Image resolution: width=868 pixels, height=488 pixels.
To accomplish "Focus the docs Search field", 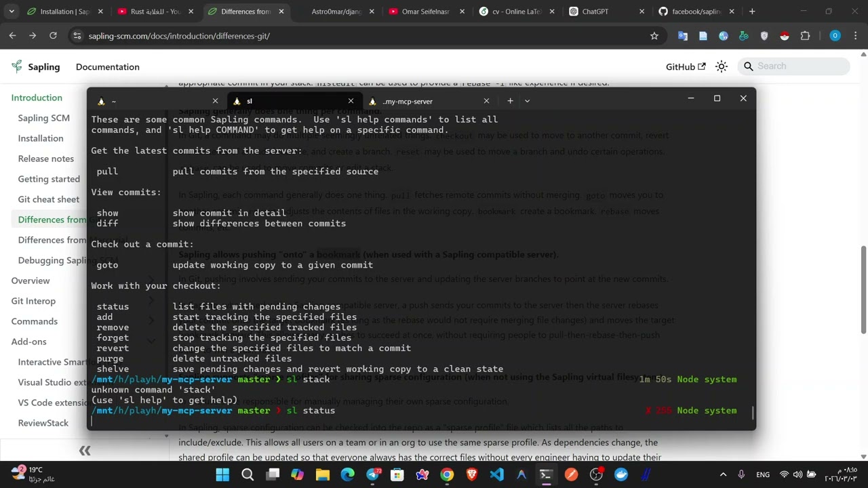I will (x=793, y=66).
